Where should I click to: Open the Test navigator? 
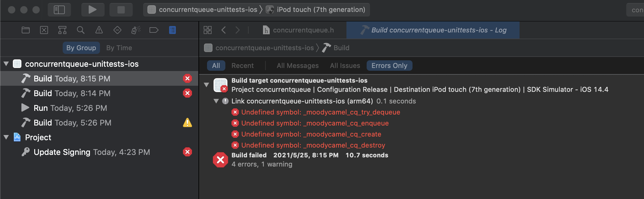(x=117, y=30)
